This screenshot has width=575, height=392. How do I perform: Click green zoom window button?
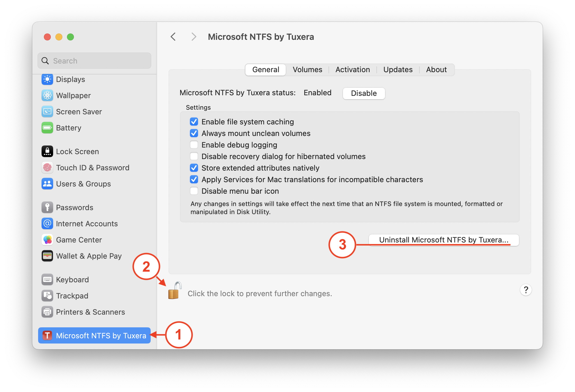click(70, 37)
